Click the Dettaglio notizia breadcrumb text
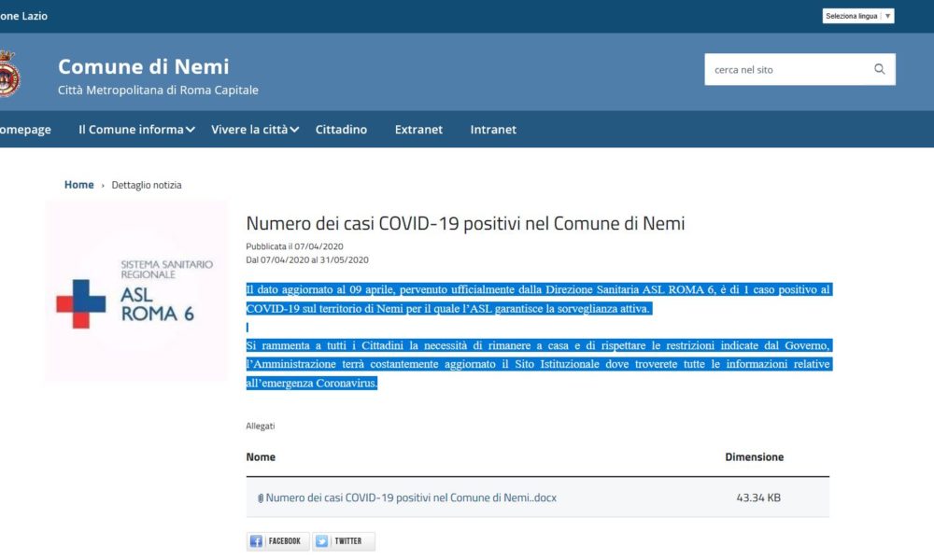 click(147, 185)
